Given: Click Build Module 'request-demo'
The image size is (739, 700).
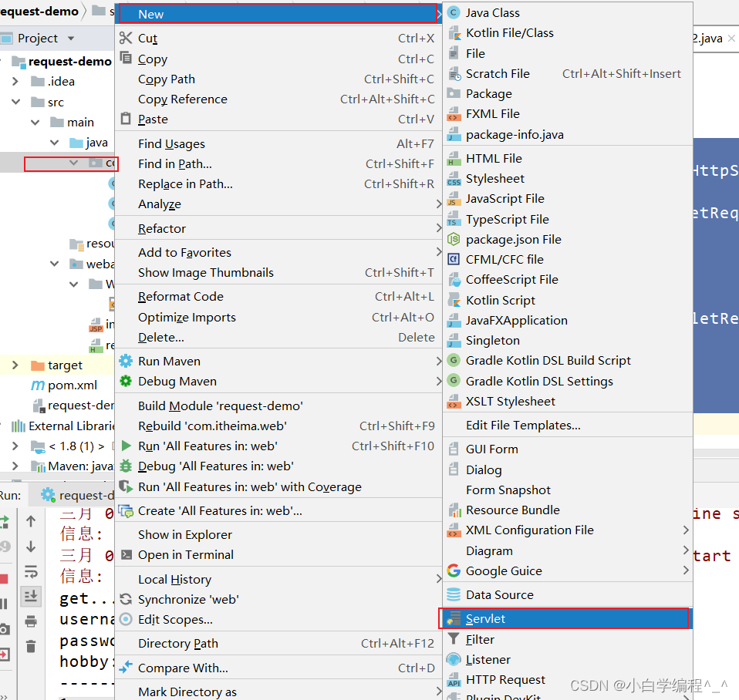Looking at the screenshot, I should tap(278, 406).
